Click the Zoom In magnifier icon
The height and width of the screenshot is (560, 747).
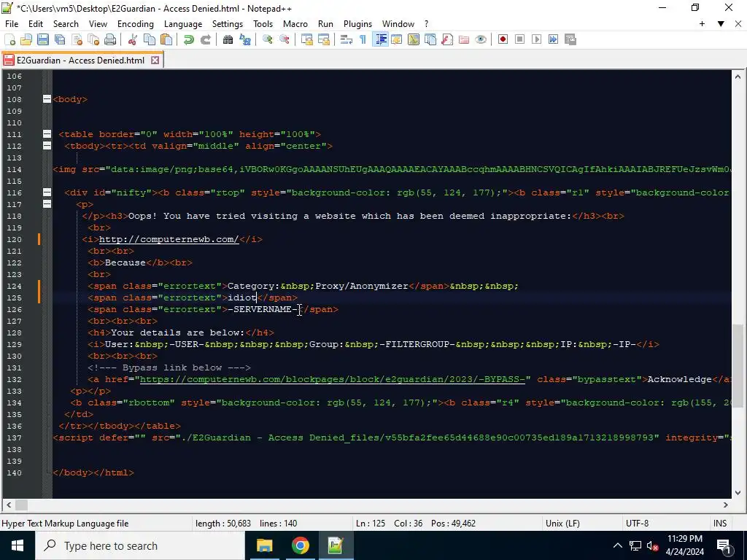click(x=267, y=39)
